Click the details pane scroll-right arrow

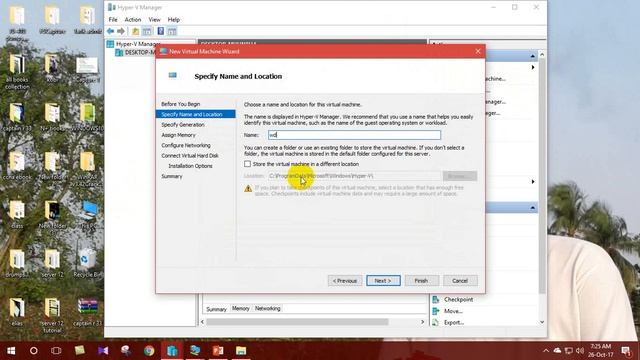pos(422,322)
